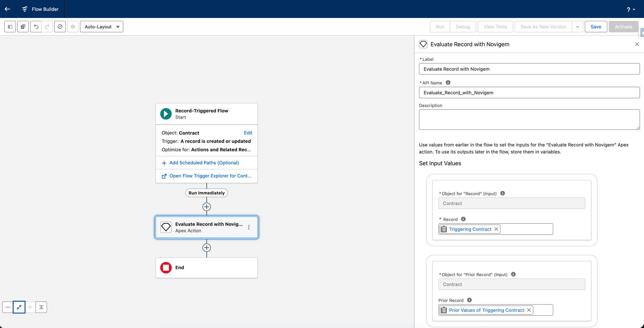Click the Run Immediately path label
This screenshot has height=328, width=644.
[207, 193]
